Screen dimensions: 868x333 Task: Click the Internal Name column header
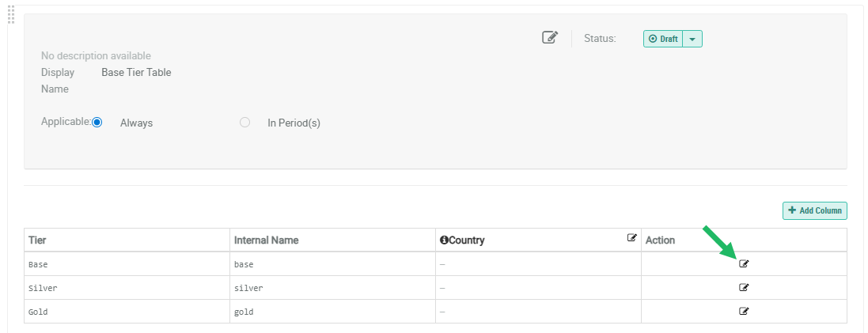[x=266, y=240]
